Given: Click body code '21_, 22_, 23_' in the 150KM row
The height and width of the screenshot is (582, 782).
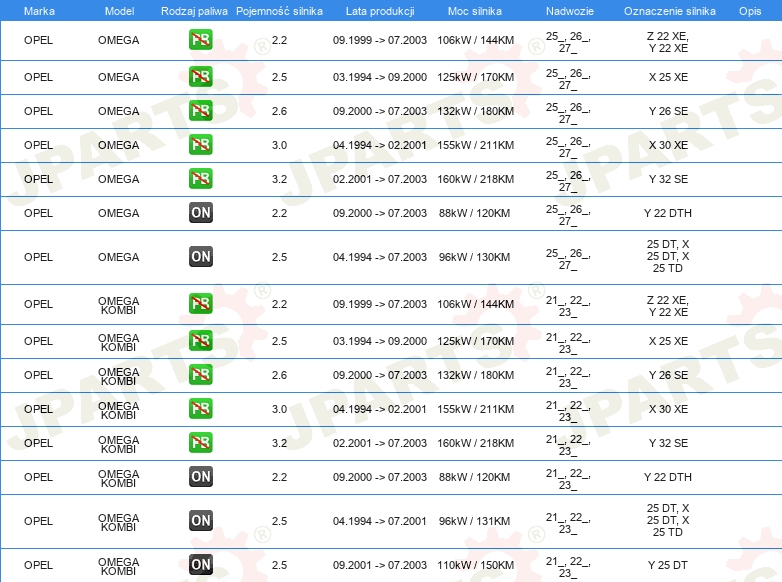Looking at the screenshot, I should coord(568,567).
